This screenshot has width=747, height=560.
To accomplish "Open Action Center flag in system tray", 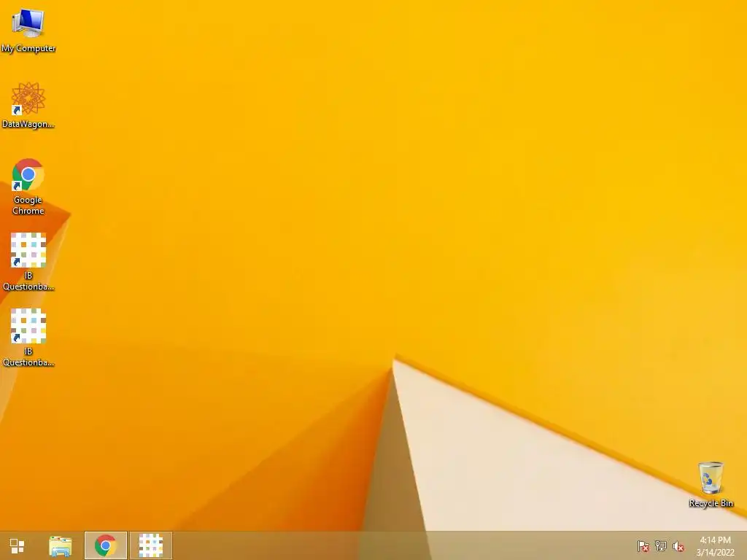I will tap(643, 546).
